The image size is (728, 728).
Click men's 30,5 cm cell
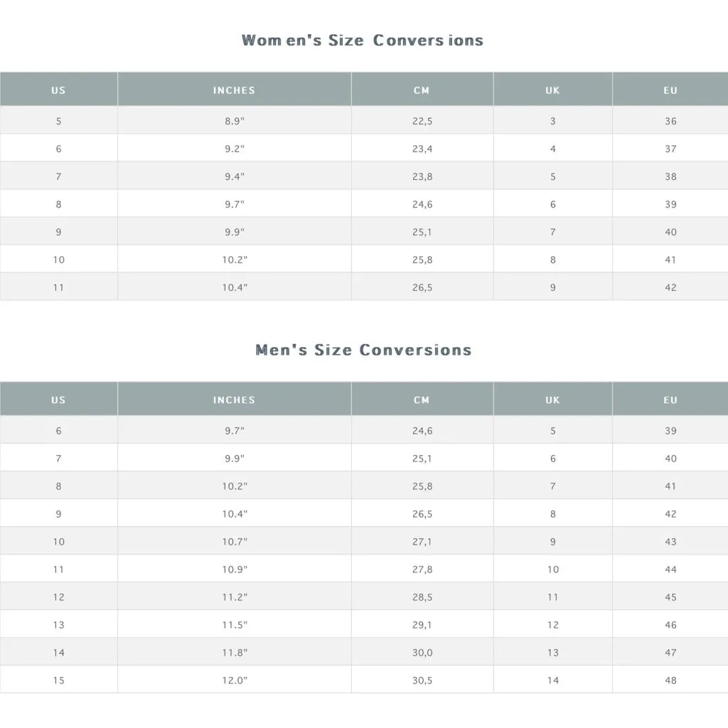pyautogui.click(x=422, y=680)
